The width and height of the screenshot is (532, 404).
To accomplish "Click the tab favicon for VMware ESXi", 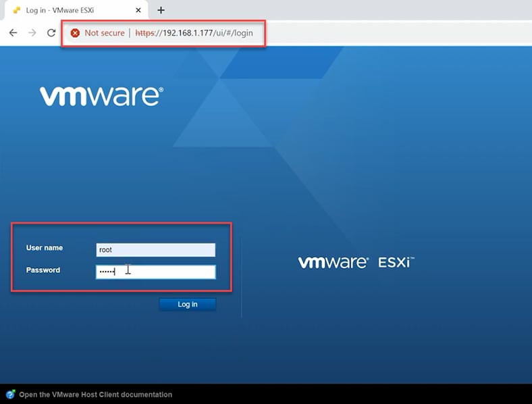I will 17,10.
